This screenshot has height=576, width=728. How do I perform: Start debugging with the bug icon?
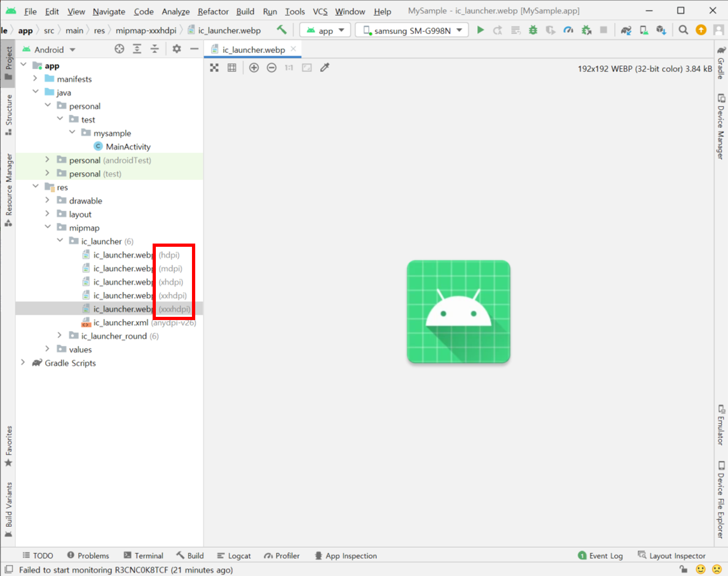pos(533,30)
